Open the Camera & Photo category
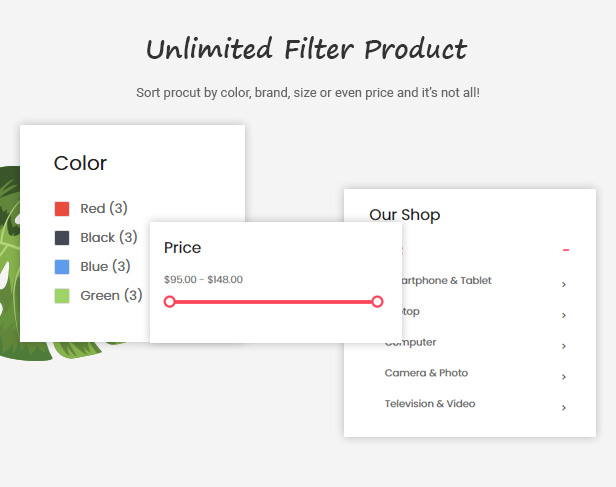 pyautogui.click(x=426, y=373)
